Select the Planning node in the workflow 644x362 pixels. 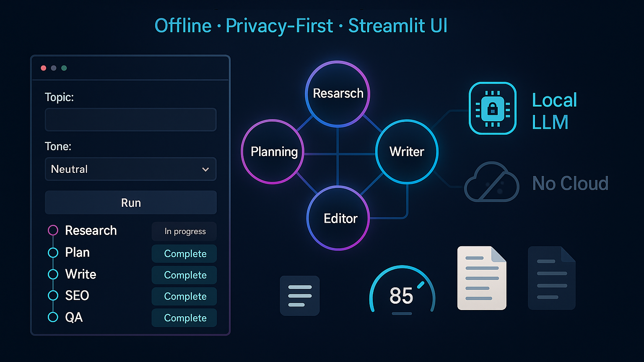(273, 151)
